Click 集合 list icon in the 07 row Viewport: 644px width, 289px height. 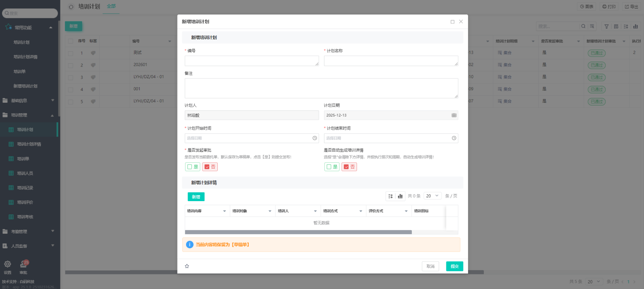tap(500, 101)
